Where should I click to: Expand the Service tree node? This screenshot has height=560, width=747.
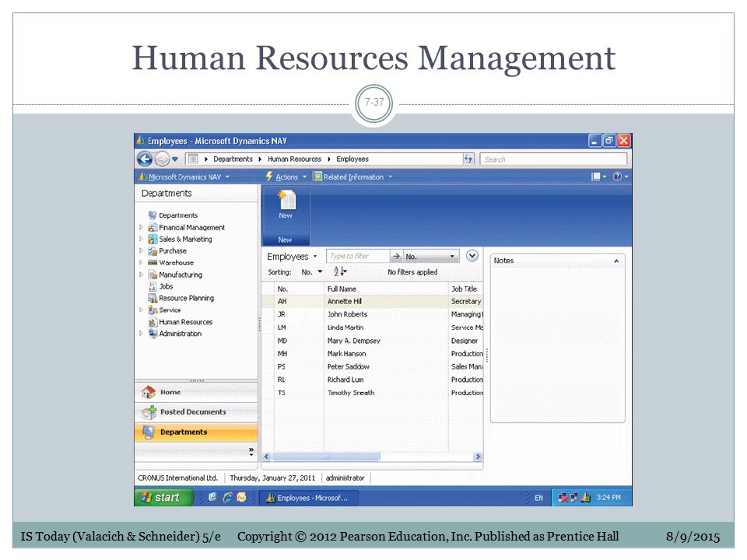(x=141, y=310)
